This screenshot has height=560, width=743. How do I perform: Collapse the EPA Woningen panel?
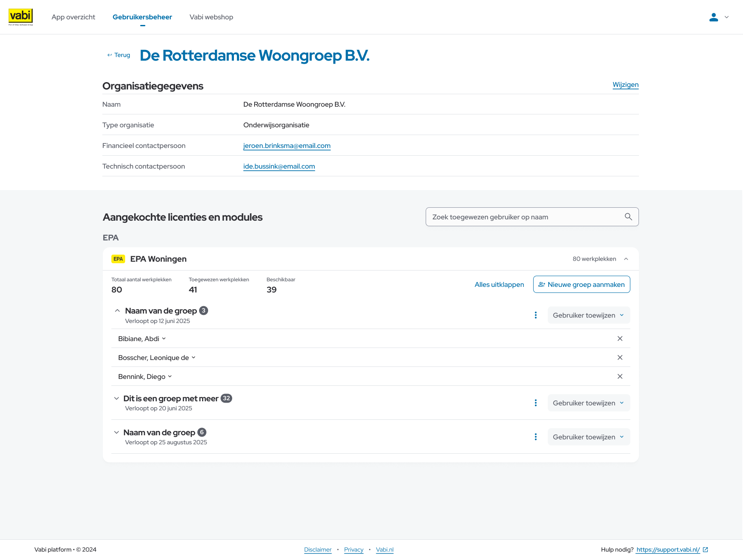click(626, 259)
